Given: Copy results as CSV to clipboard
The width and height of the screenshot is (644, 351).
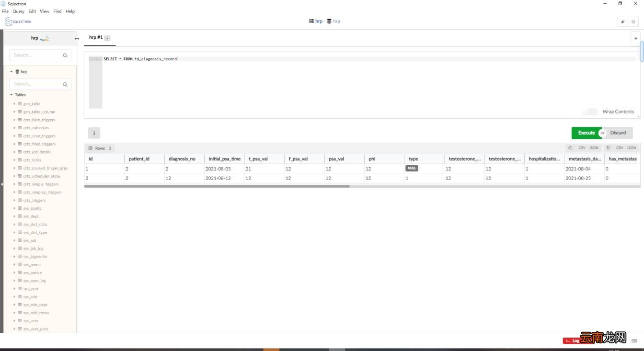Looking at the screenshot, I should [582, 148].
